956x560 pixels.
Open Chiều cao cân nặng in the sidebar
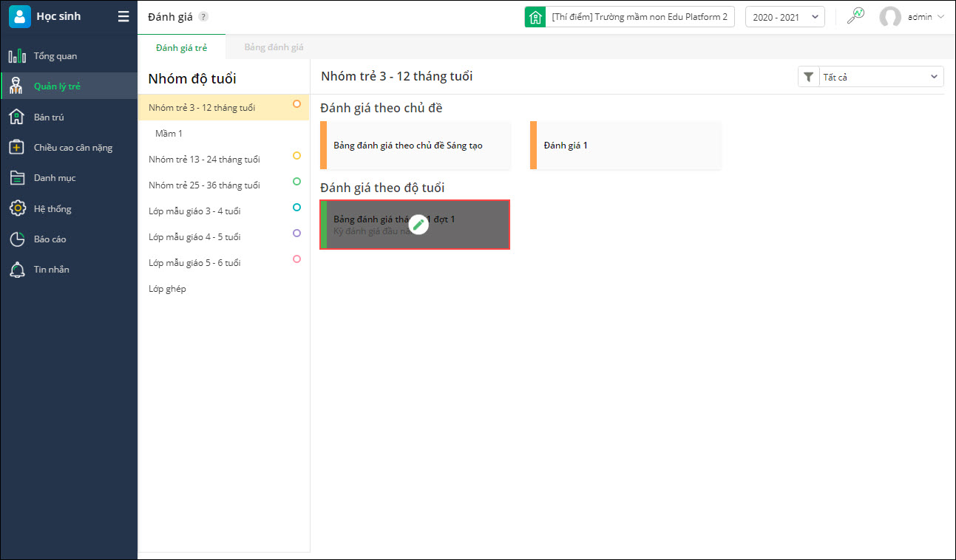pyautogui.click(x=69, y=147)
